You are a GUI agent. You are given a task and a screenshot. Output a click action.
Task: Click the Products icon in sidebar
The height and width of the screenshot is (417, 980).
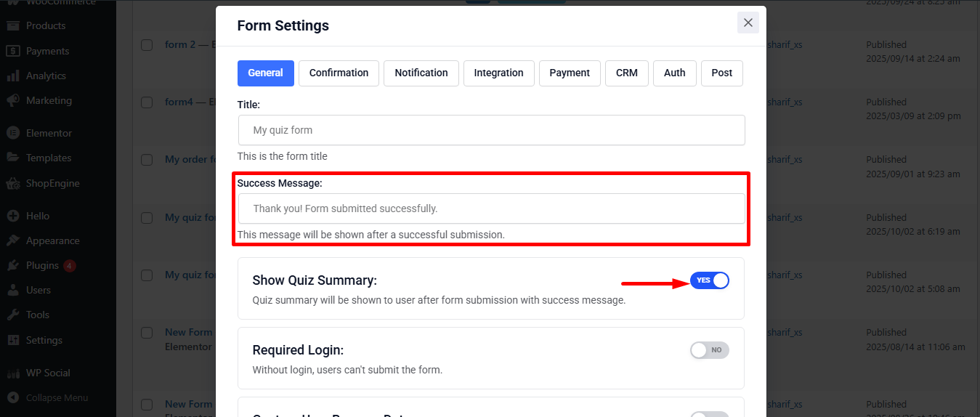(x=13, y=25)
